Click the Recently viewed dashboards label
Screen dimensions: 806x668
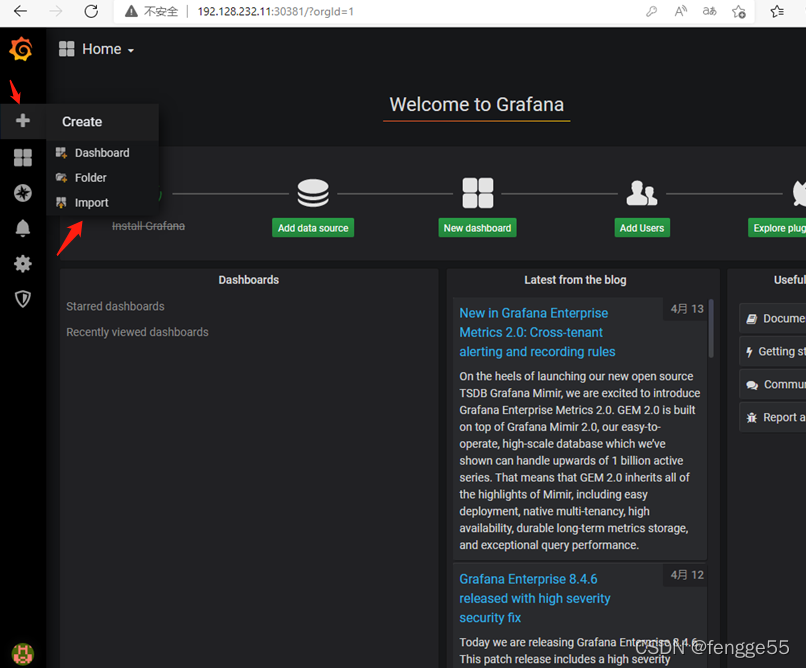pos(137,332)
